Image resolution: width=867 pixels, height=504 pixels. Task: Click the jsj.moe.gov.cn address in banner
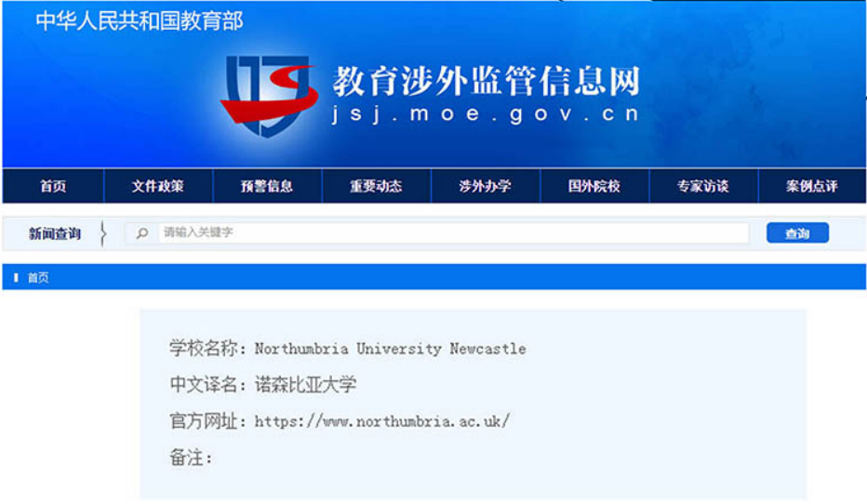click(x=487, y=114)
